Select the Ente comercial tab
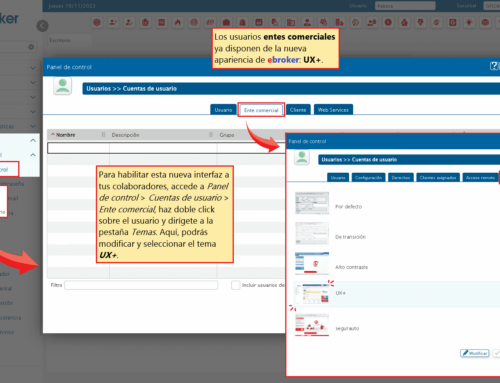The height and width of the screenshot is (383, 500). 261,110
